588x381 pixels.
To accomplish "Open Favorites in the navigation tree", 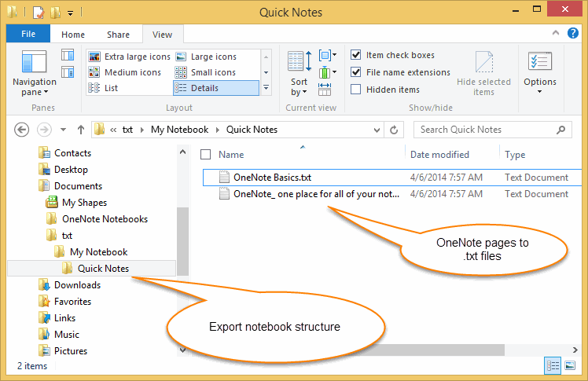I will [x=65, y=301].
